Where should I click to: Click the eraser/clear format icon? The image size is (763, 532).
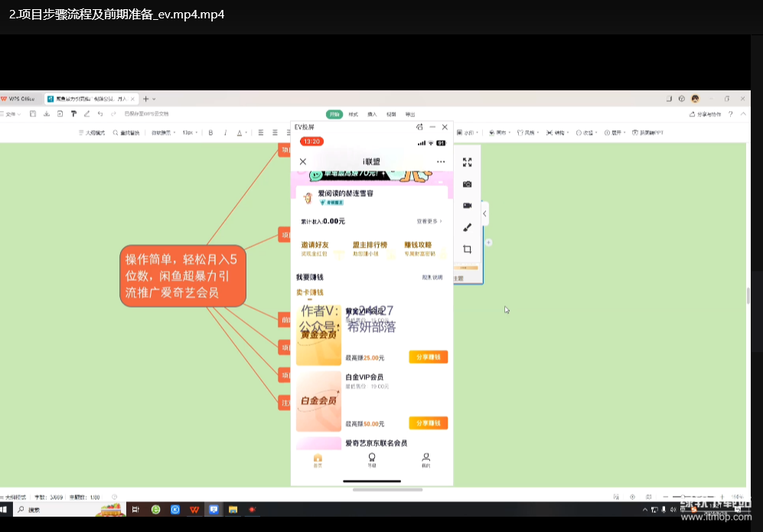pos(86,114)
